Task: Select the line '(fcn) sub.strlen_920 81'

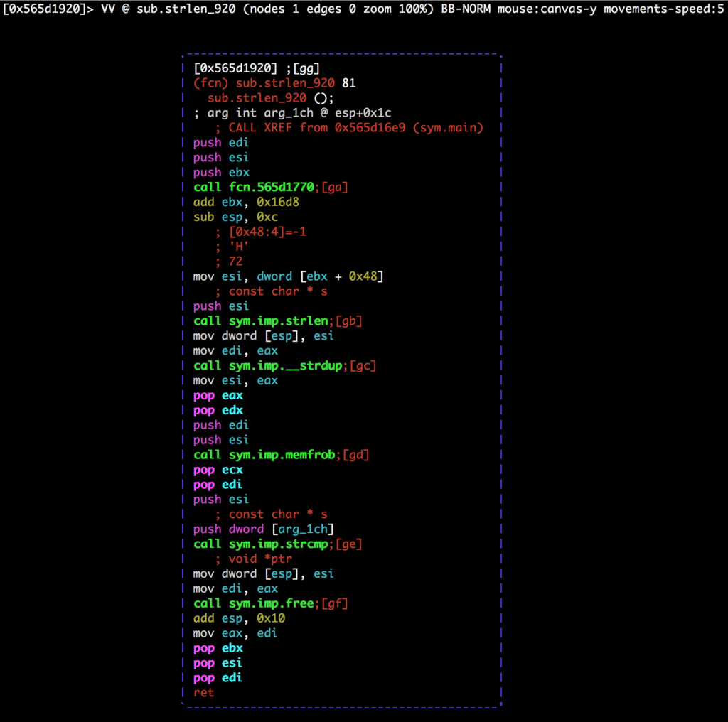Action: tap(274, 83)
